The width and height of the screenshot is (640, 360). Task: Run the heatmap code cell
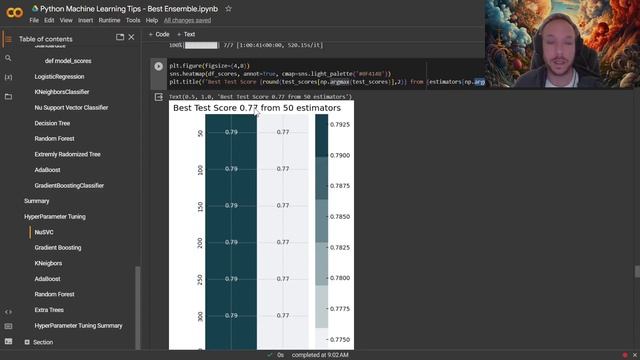(159, 66)
